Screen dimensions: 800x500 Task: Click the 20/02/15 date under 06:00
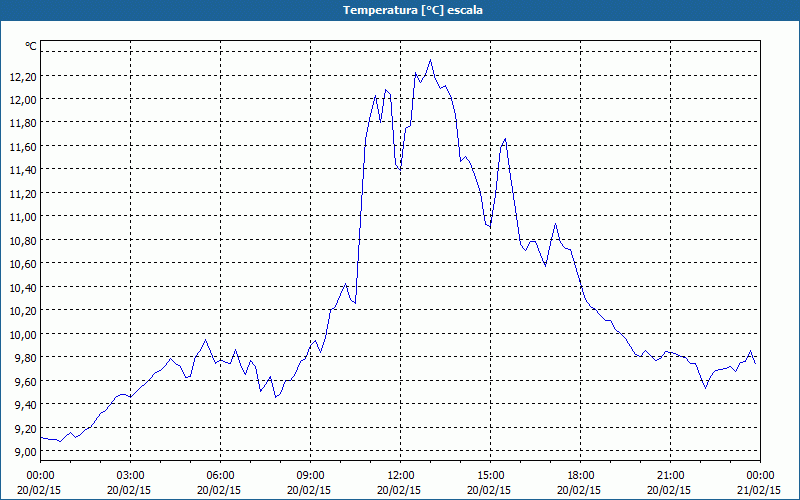click(219, 490)
